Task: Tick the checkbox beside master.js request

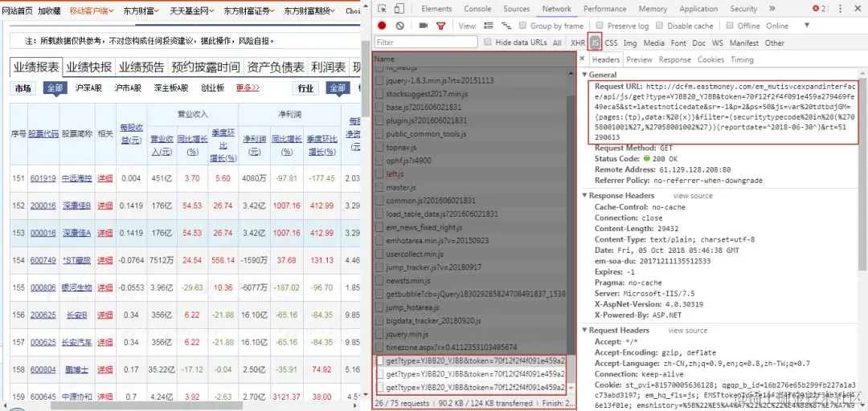Action: click(379, 188)
